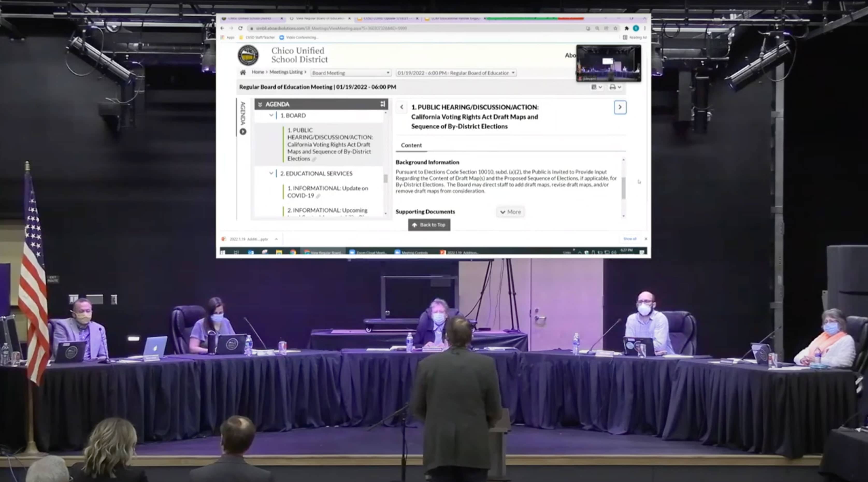The image size is (868, 482).
Task: Click the round vertical AGENDA sidebar button
Action: pos(243,131)
